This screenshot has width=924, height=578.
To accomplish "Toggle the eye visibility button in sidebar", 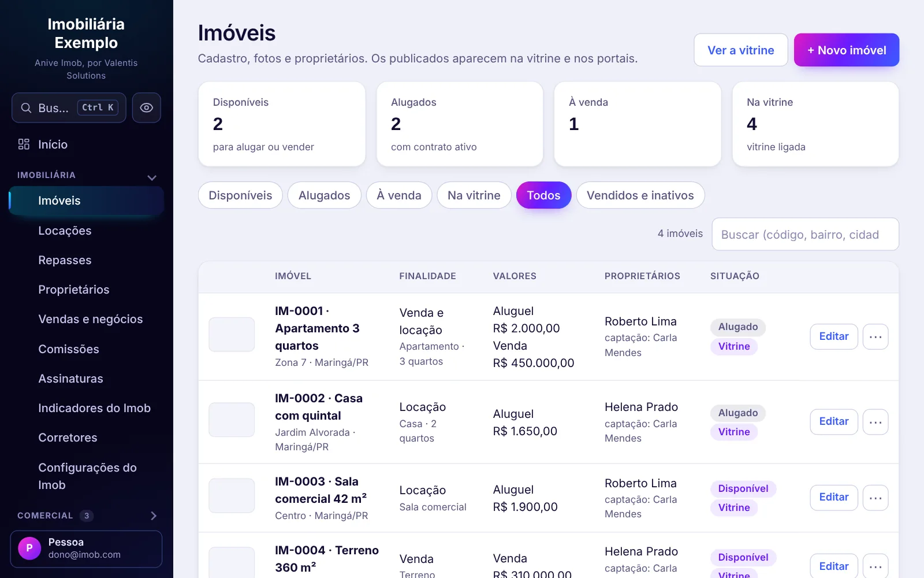I will 147,108.
